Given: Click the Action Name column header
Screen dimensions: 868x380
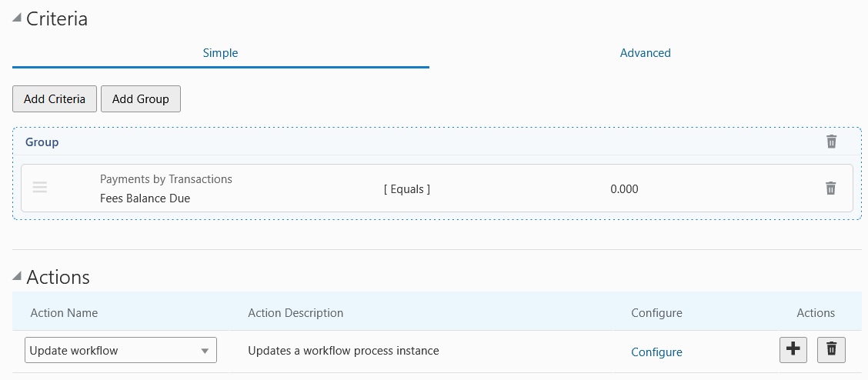Looking at the screenshot, I should pos(64,312).
